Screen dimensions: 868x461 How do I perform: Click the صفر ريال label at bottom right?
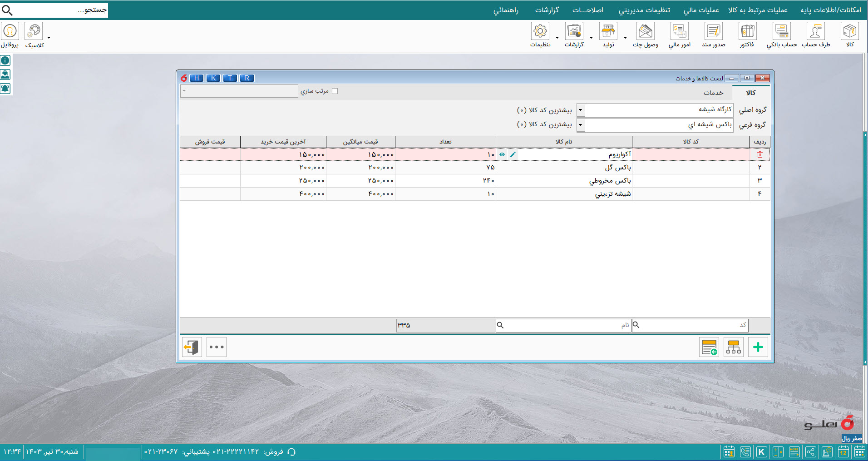(852, 439)
